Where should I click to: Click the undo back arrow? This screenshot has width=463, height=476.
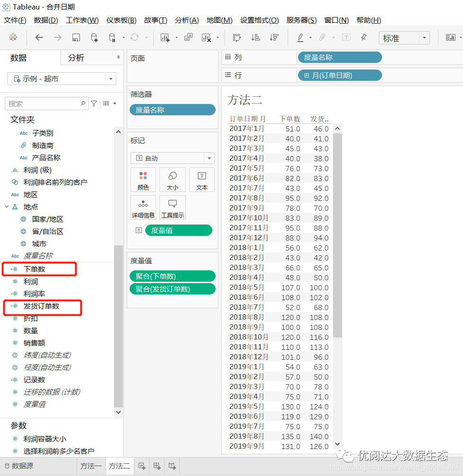[39, 38]
